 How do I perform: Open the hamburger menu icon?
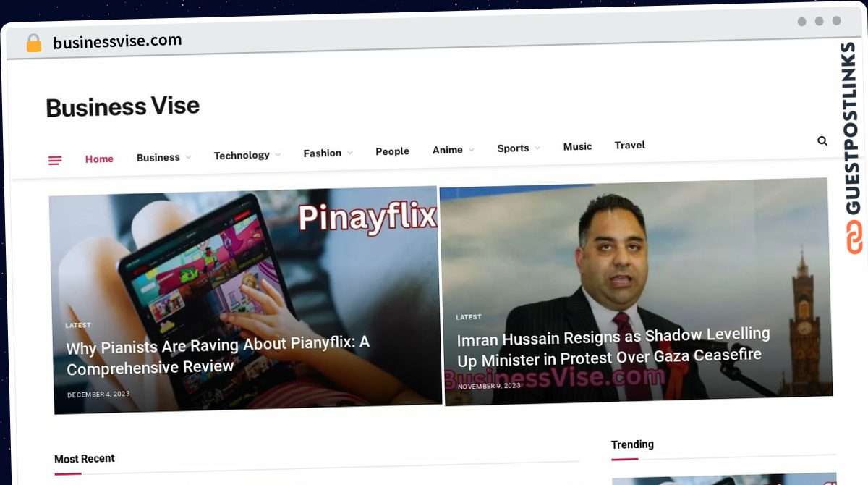(x=55, y=161)
